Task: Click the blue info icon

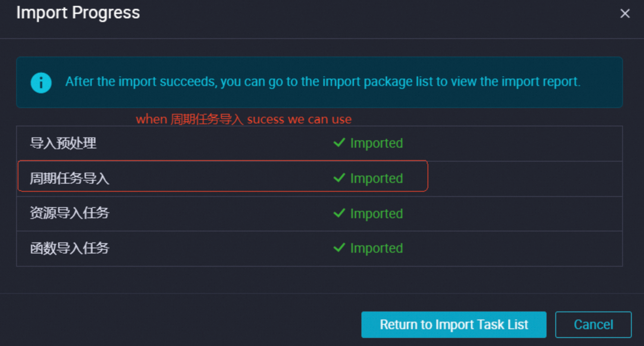Action: point(41,82)
